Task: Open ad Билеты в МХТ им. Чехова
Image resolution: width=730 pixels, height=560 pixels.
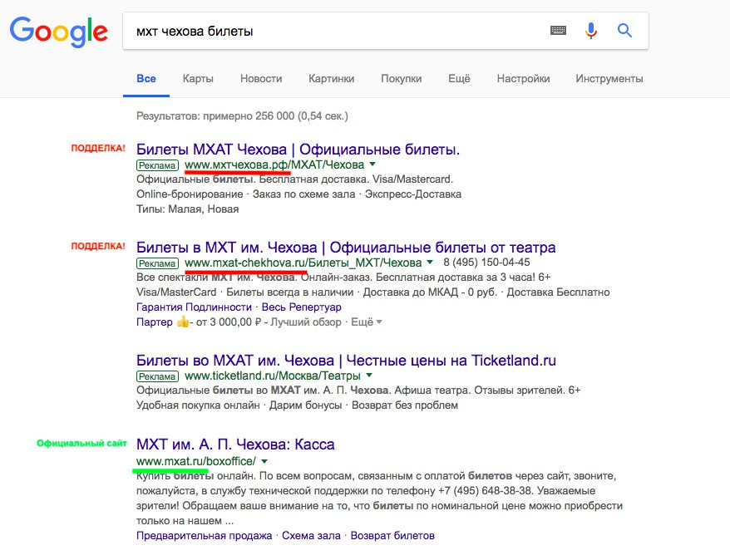Action: [346, 248]
